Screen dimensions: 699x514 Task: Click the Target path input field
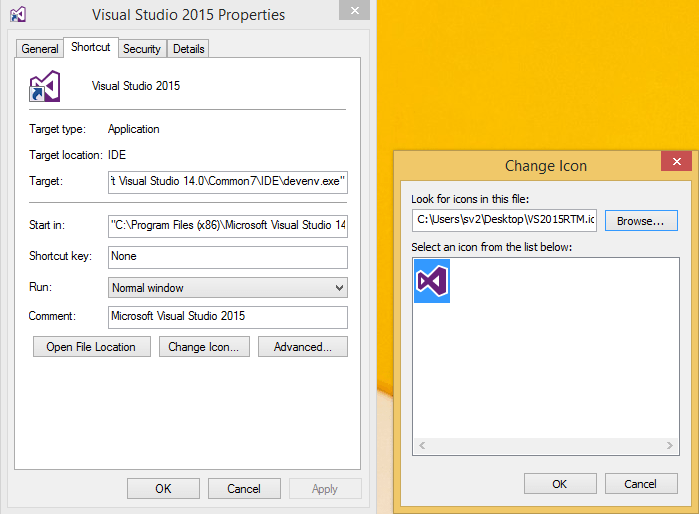pos(228,181)
